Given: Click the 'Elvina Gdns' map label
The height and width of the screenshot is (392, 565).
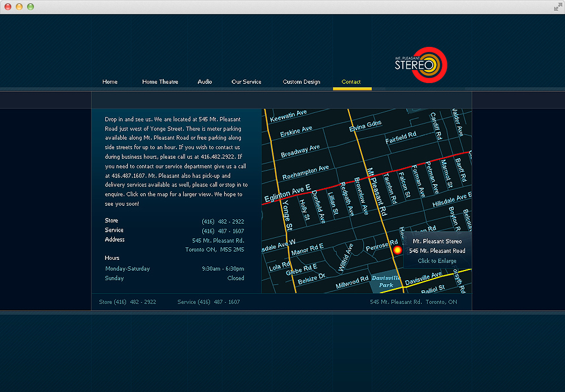Looking at the screenshot, I should point(365,126).
